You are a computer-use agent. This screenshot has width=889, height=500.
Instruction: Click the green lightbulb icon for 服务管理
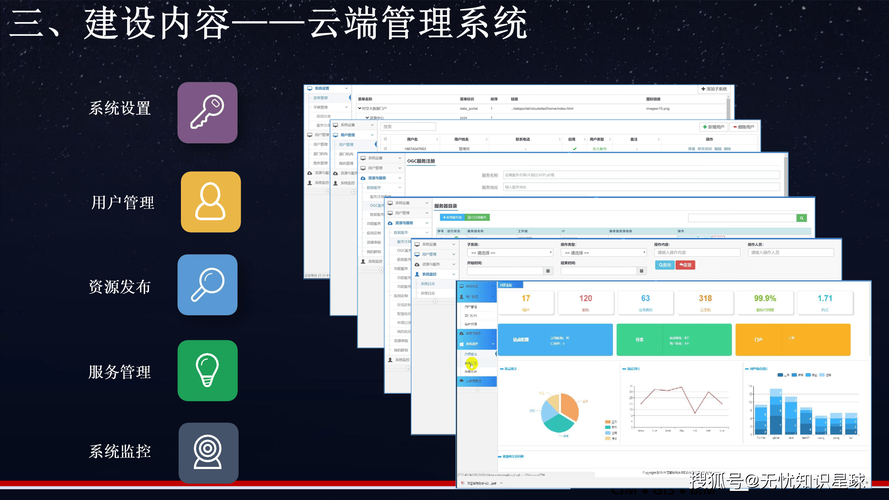point(208,371)
